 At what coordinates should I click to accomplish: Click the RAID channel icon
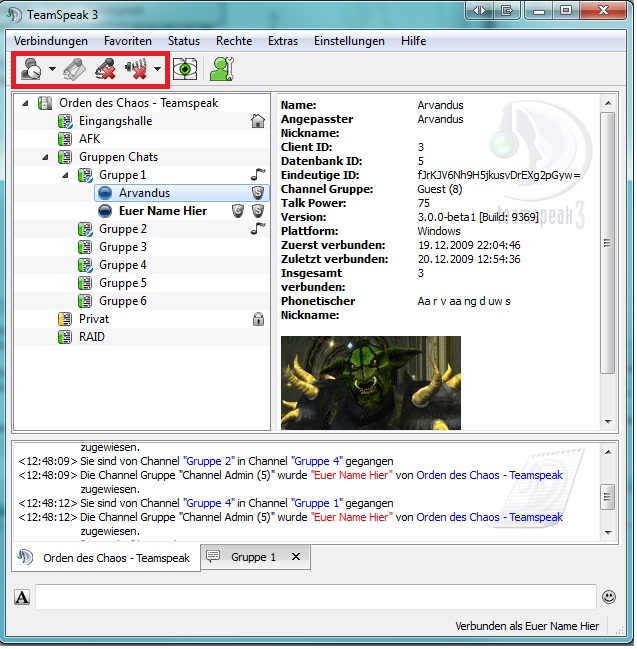coord(65,337)
